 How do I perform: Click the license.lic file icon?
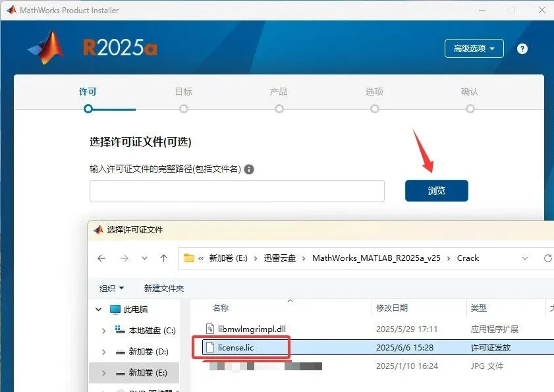[x=210, y=347]
